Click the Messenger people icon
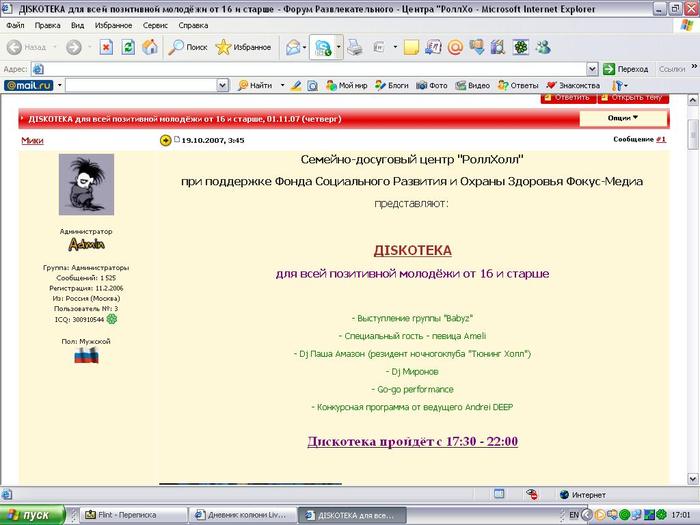Image resolution: width=700 pixels, height=525 pixels. (x=543, y=47)
